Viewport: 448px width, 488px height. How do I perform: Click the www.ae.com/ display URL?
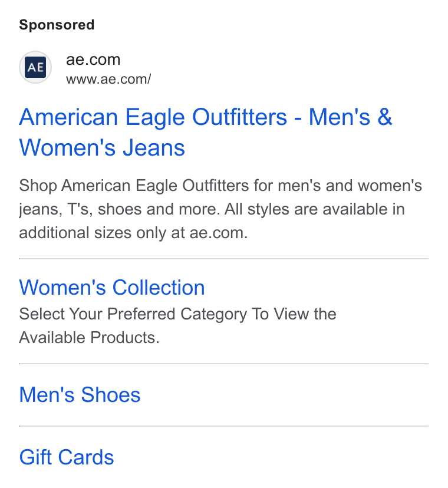pyautogui.click(x=108, y=79)
